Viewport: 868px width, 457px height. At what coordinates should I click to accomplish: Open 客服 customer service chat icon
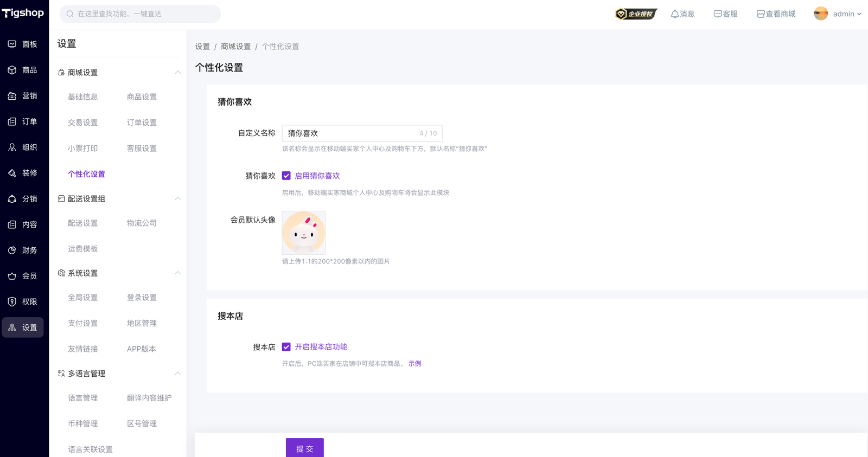(717, 14)
